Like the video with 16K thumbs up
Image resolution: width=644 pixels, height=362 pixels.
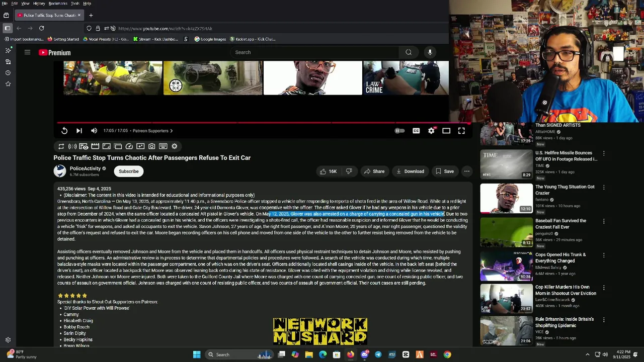[x=328, y=171]
